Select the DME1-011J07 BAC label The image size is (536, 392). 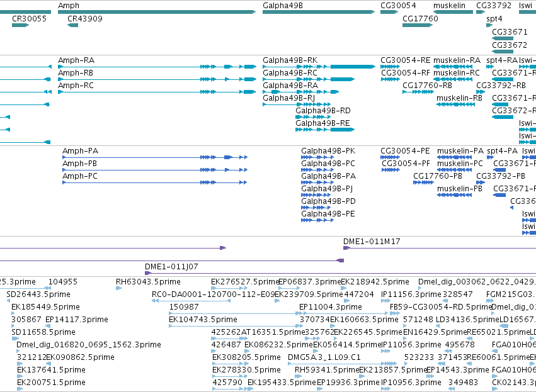click(x=171, y=267)
